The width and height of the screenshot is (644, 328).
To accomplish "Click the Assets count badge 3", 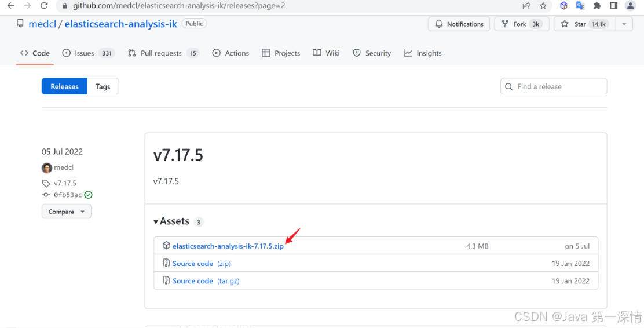I will coord(199,222).
